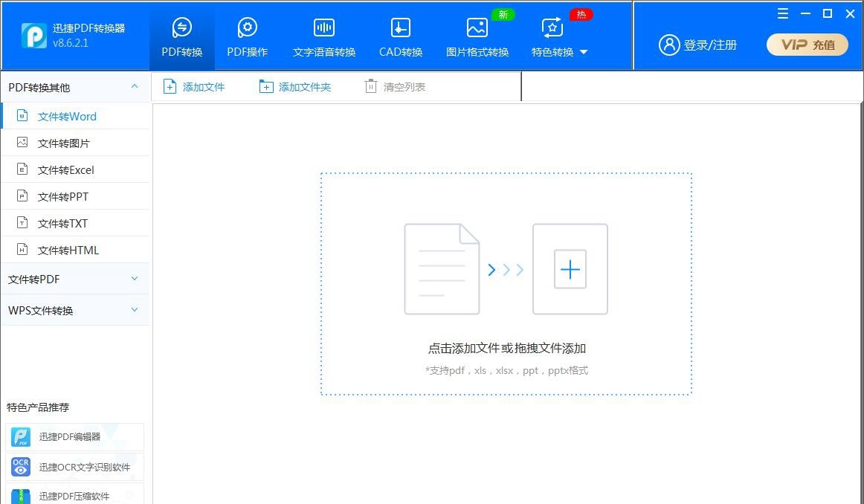Image resolution: width=864 pixels, height=504 pixels.
Task: Collapse the PDF转换其他 section
Action: click(135, 86)
